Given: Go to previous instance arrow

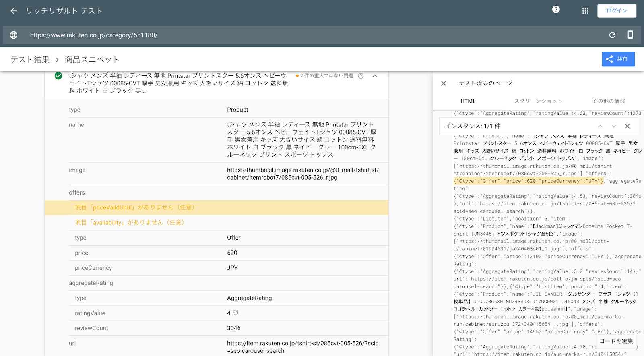Looking at the screenshot, I should [x=600, y=126].
